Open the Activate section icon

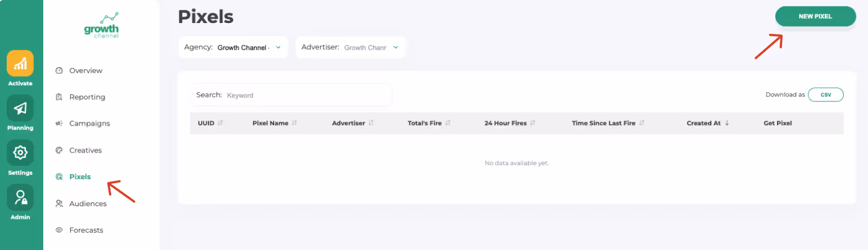tap(20, 63)
